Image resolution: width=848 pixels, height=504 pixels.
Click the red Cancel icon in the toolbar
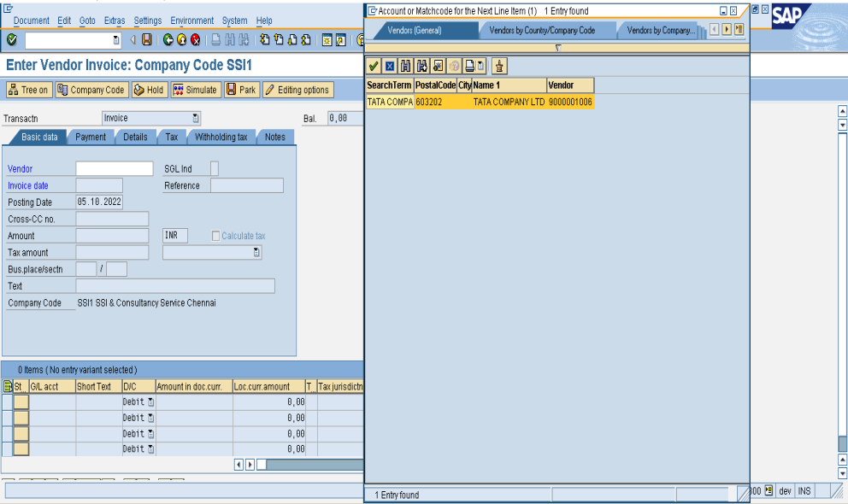[x=195, y=40]
